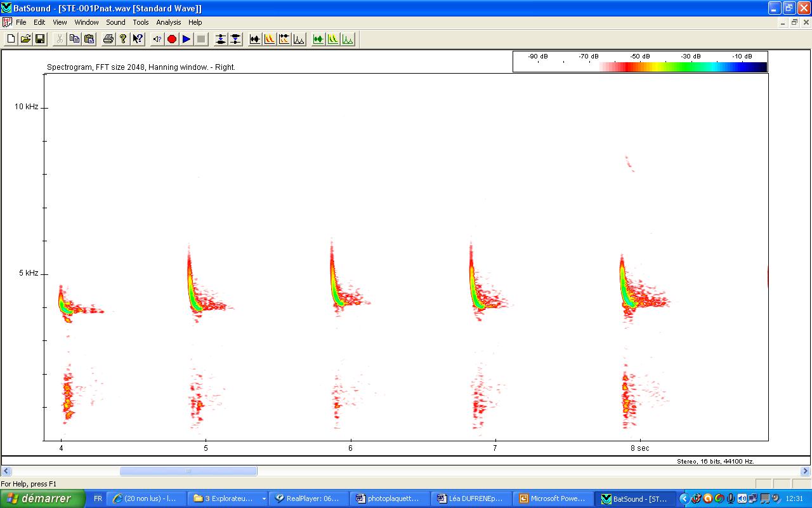Open the démarrer Start menu
Viewport: 812px width, 508px height.
43,498
